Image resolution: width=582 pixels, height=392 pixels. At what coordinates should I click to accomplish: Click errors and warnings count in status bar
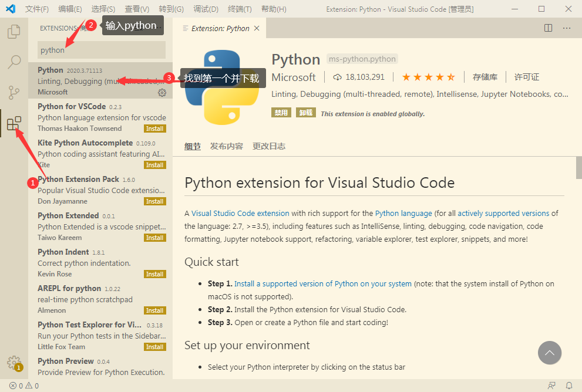click(24, 386)
